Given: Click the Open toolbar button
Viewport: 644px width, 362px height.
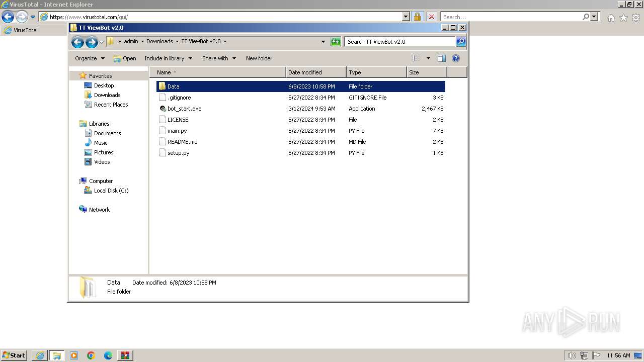Looking at the screenshot, I should tap(125, 58).
